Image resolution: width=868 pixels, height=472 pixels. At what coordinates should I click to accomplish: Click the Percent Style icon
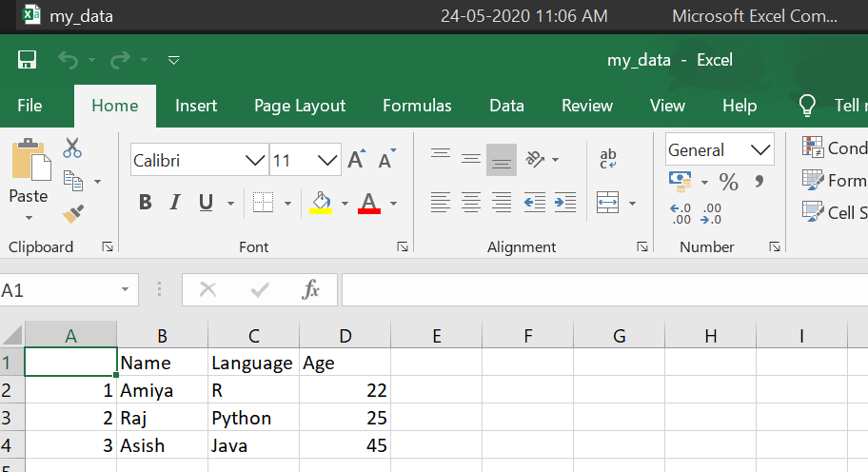click(729, 182)
